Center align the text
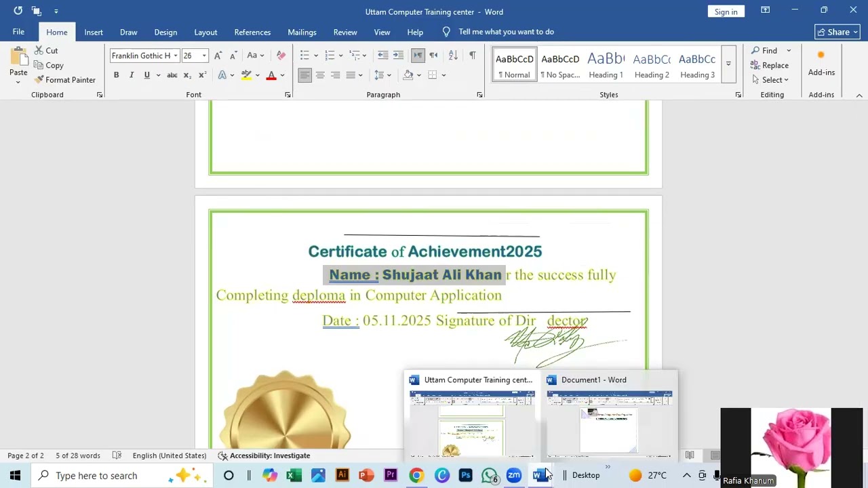Image resolution: width=868 pixels, height=488 pixels. (x=320, y=75)
